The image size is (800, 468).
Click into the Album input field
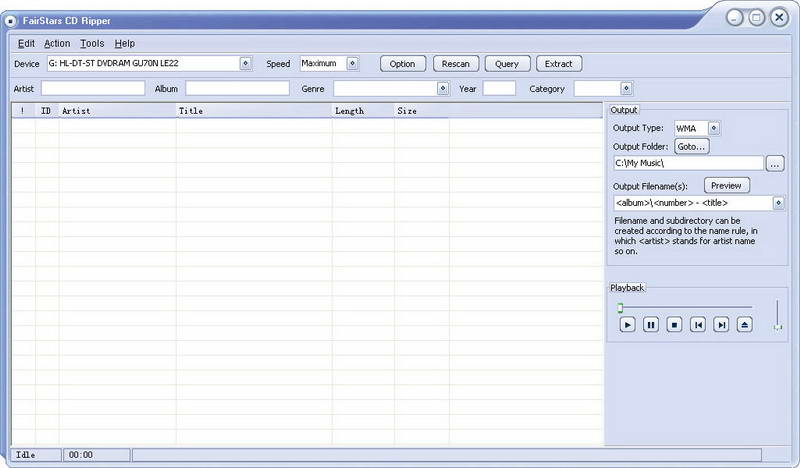[237, 88]
